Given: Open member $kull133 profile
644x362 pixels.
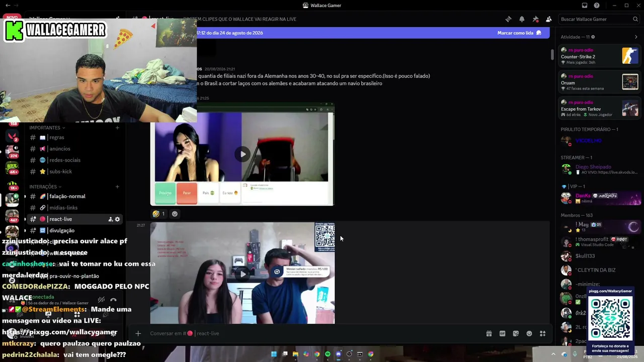Looking at the screenshot, I should click(600, 256).
